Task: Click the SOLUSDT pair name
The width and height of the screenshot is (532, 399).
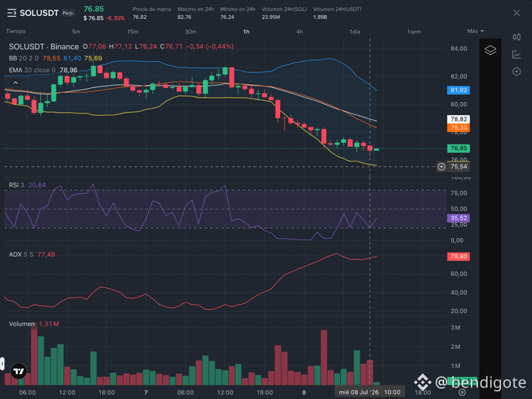Action: click(x=39, y=13)
